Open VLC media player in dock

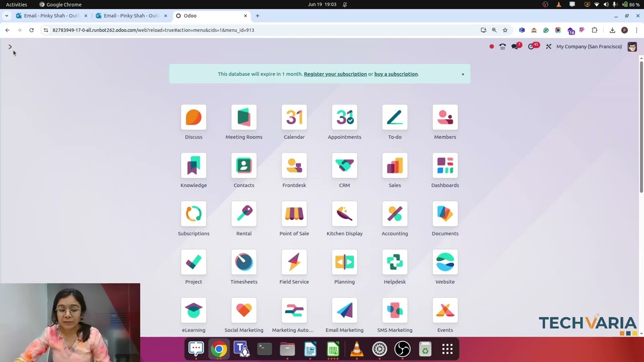tap(357, 349)
